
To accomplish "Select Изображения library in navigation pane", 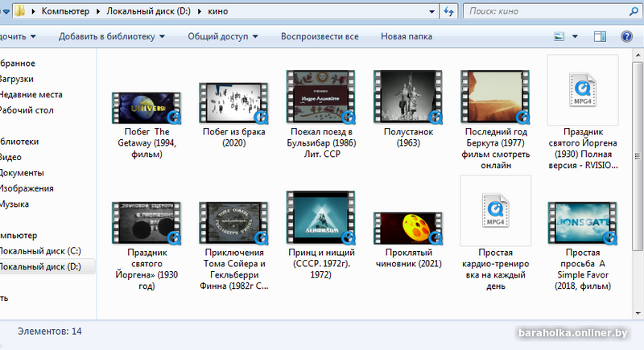I will tap(27, 188).
